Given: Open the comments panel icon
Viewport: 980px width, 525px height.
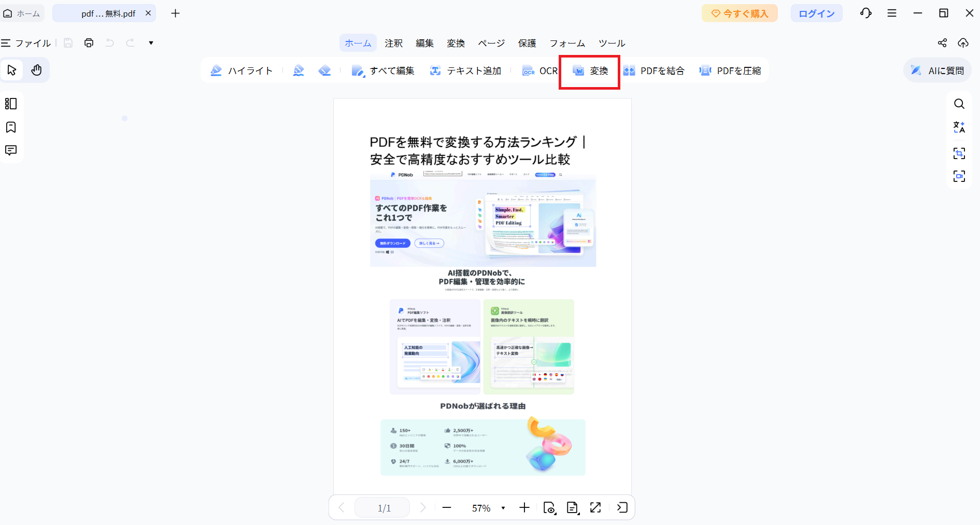Looking at the screenshot, I should (11, 150).
